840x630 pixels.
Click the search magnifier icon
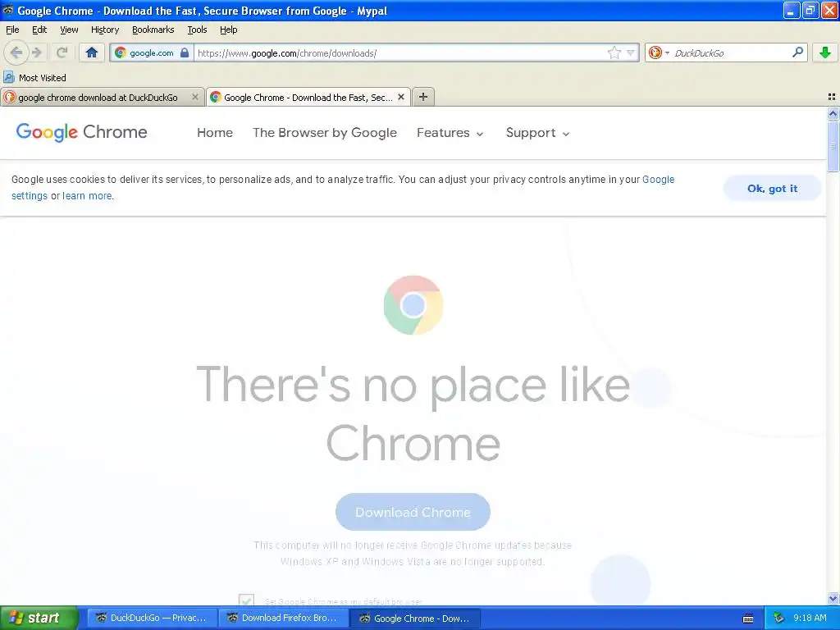(797, 52)
